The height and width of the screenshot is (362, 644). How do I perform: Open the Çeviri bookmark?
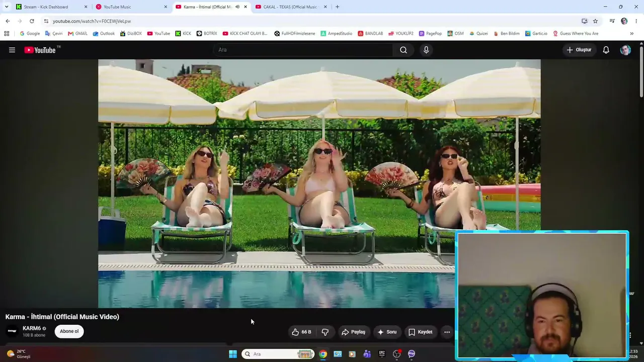(x=54, y=34)
